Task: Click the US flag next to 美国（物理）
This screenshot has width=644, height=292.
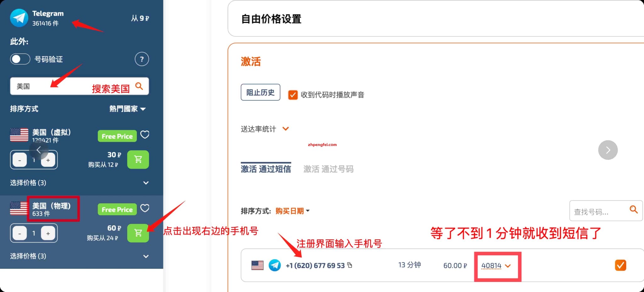Action: point(19,208)
